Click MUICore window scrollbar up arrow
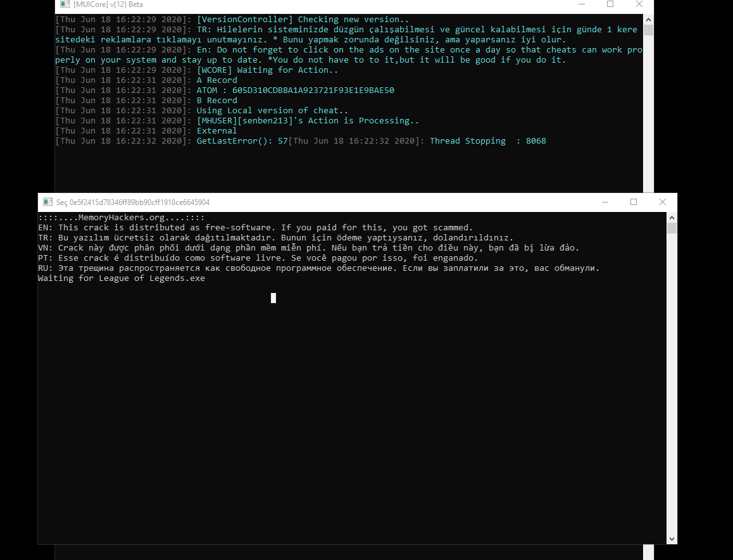This screenshot has height=560, width=733. tap(648, 20)
